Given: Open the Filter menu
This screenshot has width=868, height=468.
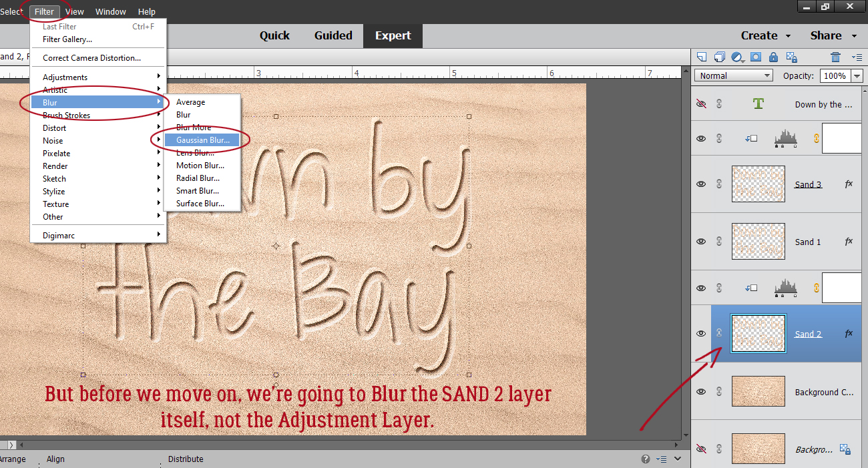Looking at the screenshot, I should pos(45,11).
